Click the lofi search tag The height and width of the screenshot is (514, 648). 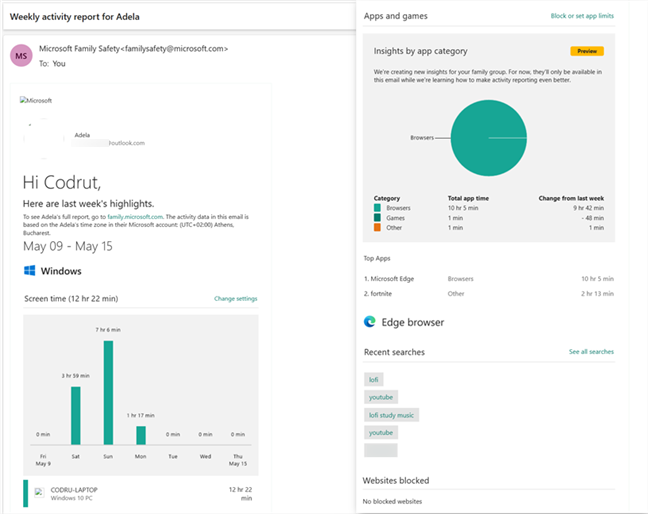[x=374, y=379]
